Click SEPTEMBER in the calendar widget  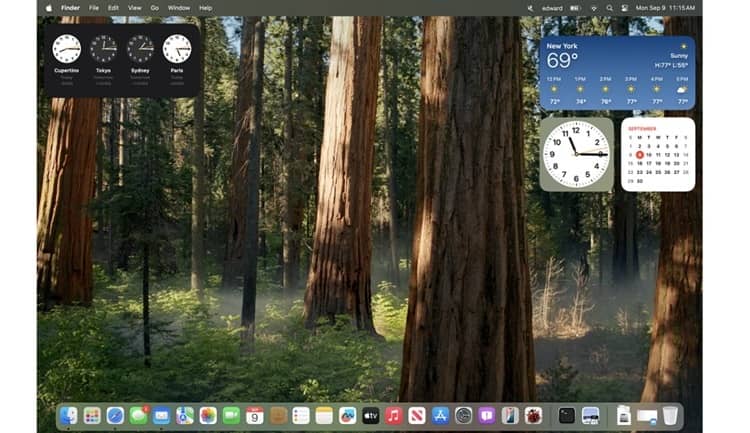(642, 129)
